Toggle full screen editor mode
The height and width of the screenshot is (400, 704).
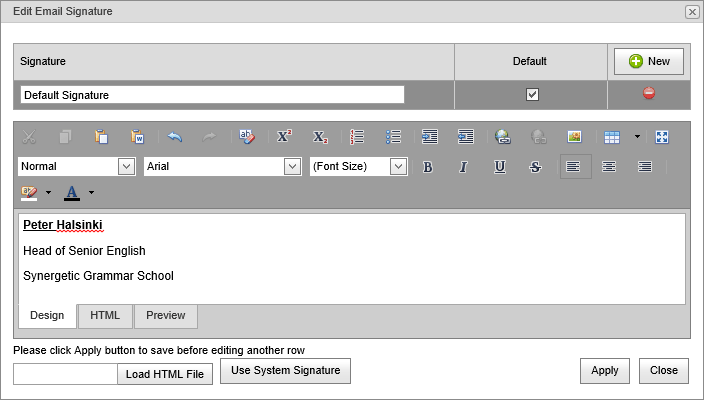pos(662,137)
